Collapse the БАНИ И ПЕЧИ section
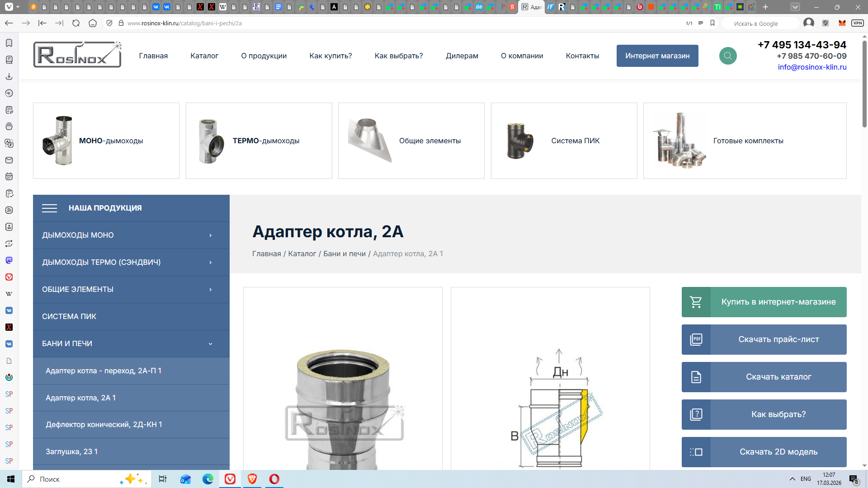 210,344
